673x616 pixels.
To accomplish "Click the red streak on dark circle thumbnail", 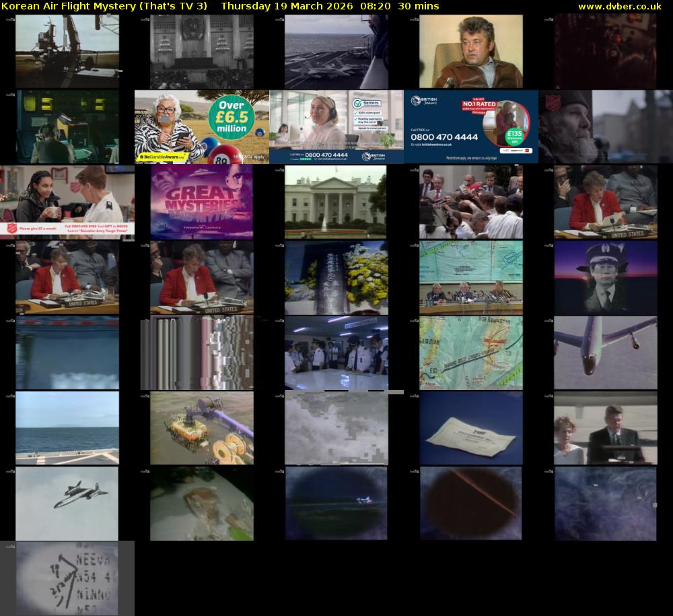I will pos(470,503).
